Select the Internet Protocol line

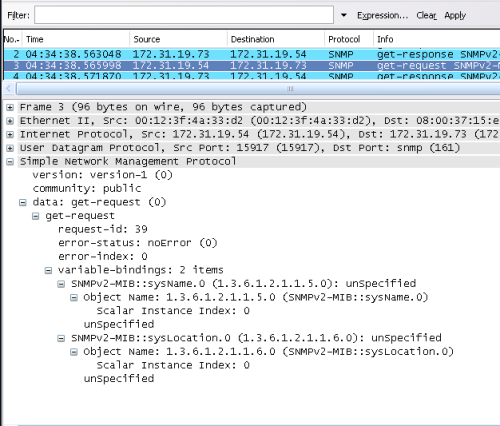pyautogui.click(x=259, y=134)
